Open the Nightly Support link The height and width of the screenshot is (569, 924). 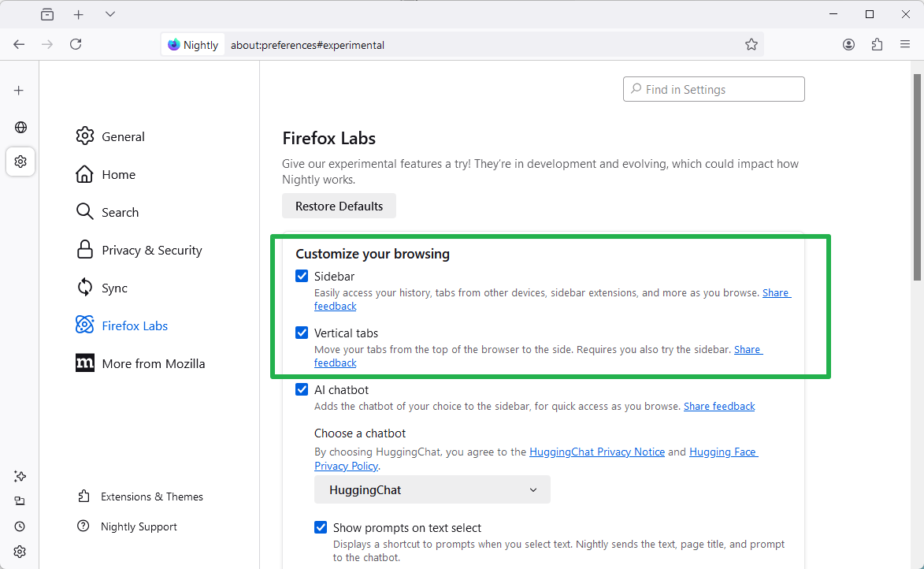coord(128,526)
